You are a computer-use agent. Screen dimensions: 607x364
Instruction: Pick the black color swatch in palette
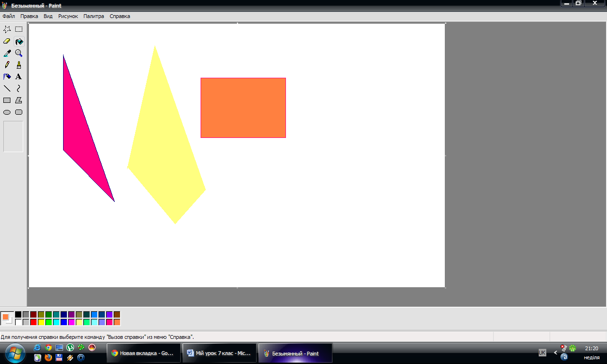tap(18, 315)
